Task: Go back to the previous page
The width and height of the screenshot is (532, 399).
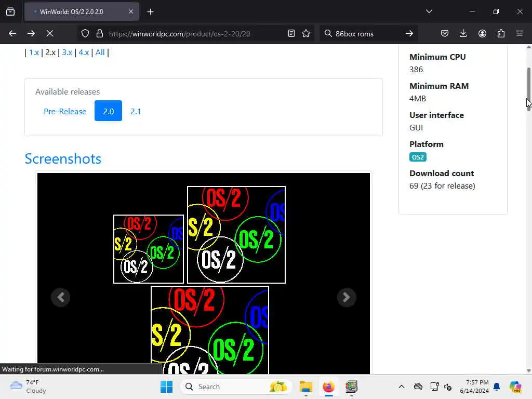Action: [x=12, y=33]
